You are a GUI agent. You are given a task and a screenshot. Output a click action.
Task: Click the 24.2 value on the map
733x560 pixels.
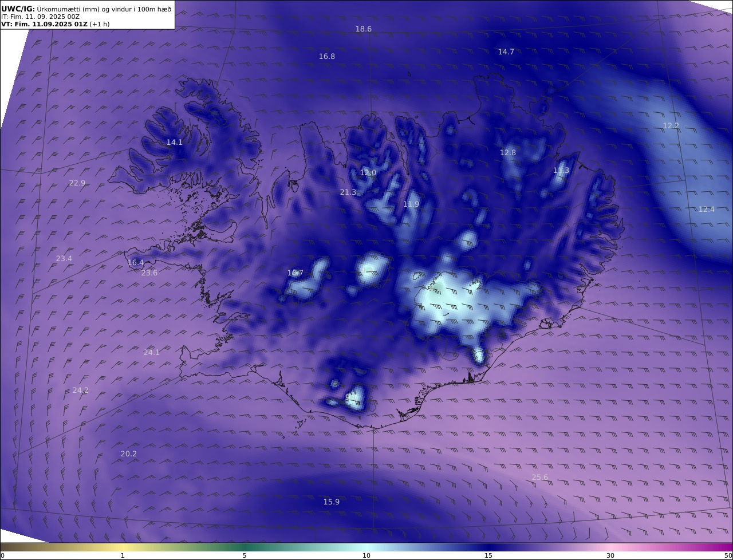[80, 390]
